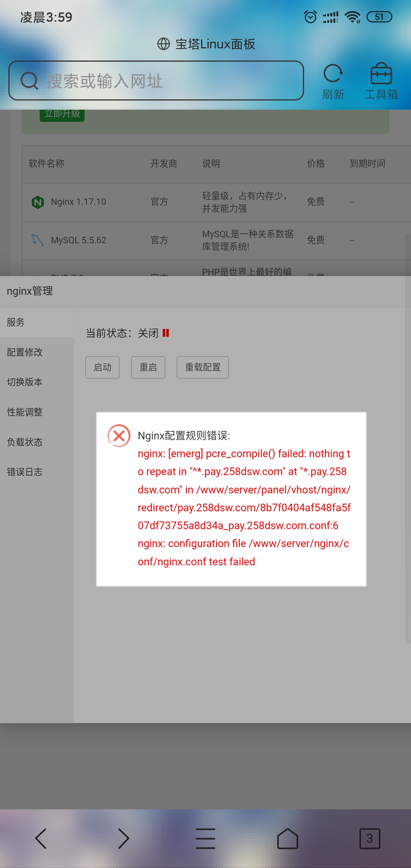Tap the alarm clock status icon
The width and height of the screenshot is (411, 868).
[x=311, y=17]
